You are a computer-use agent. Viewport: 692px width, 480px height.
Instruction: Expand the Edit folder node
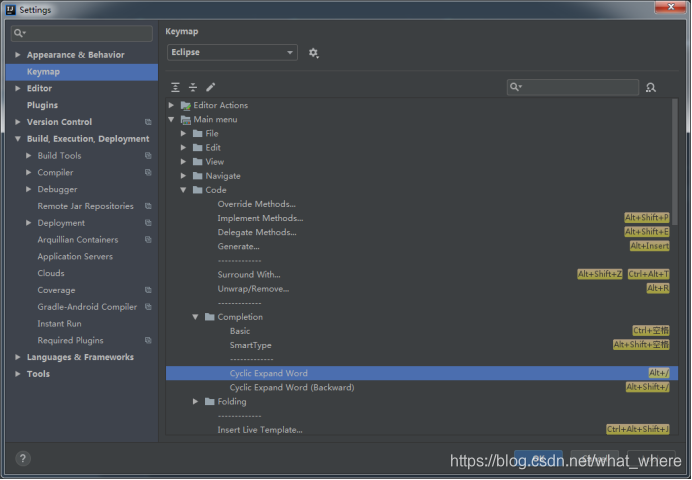183,147
